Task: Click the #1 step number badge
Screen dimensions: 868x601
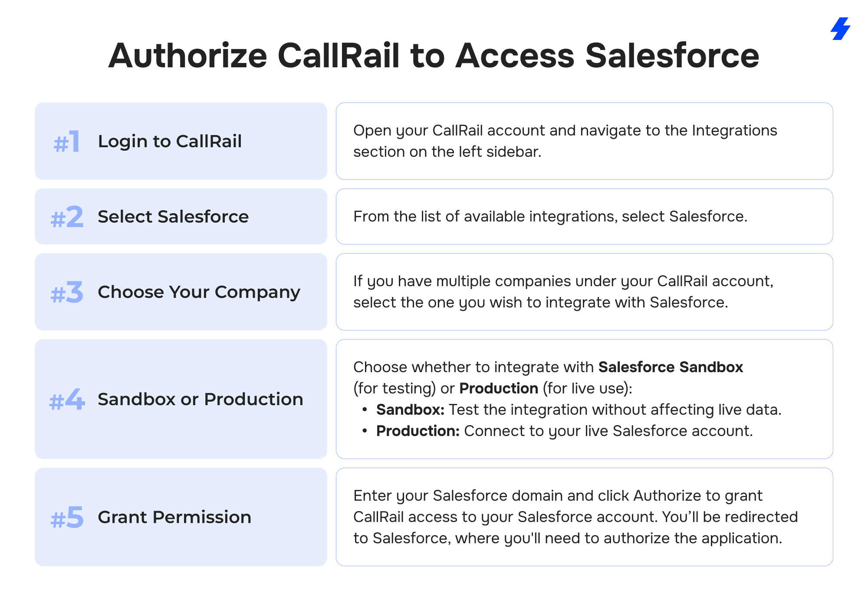Action: tap(67, 142)
